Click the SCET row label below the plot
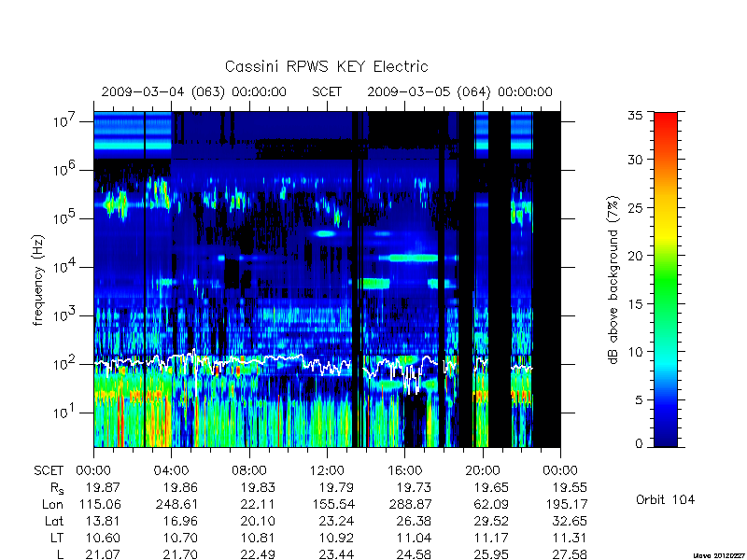This screenshot has height=560, width=747. tap(49, 471)
